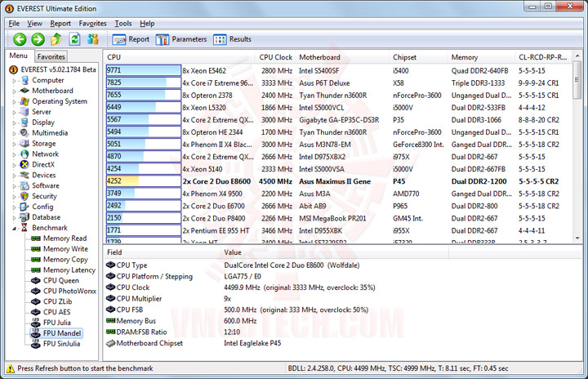Screen dimensions: 588x379
Task: Select Memory Read benchmark
Action: [x=65, y=239]
